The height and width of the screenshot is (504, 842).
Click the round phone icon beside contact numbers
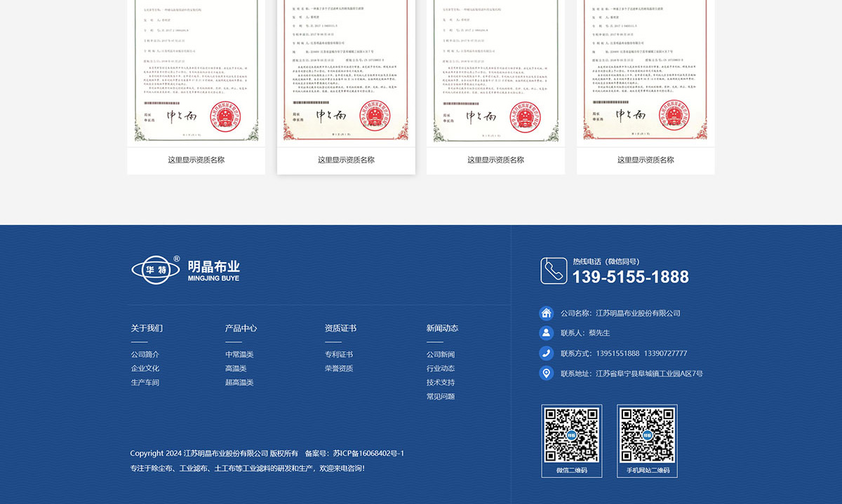point(546,353)
